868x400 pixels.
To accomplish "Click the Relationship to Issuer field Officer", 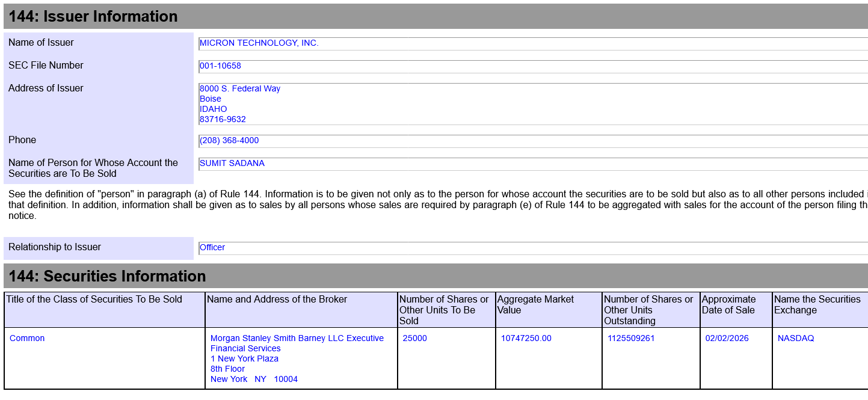I will coord(533,248).
